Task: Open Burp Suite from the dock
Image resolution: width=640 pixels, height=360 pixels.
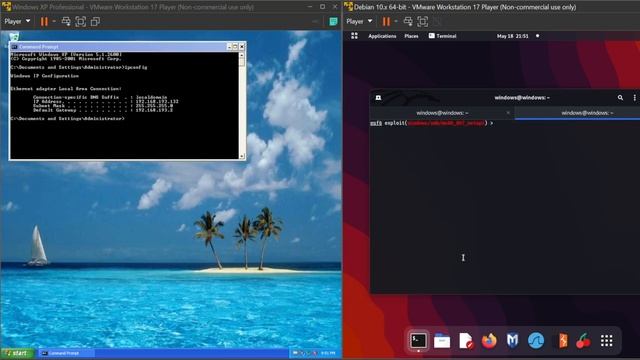Action: click(x=562, y=341)
